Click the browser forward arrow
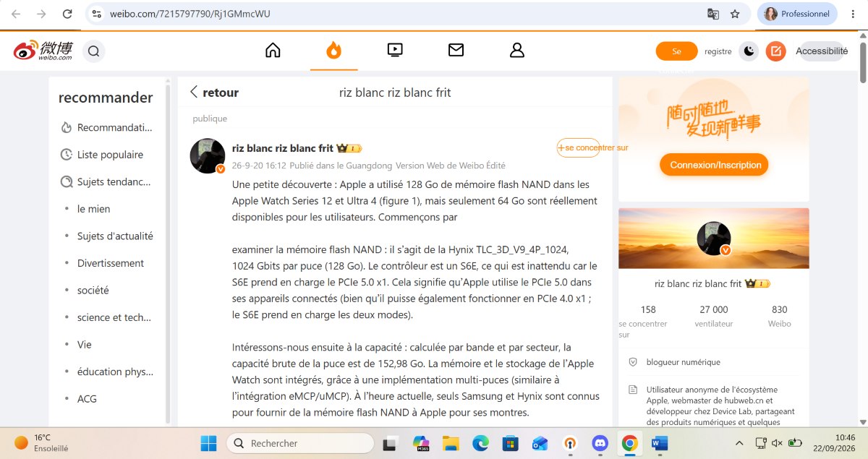Screen dimensions: 868x459 tap(41, 14)
